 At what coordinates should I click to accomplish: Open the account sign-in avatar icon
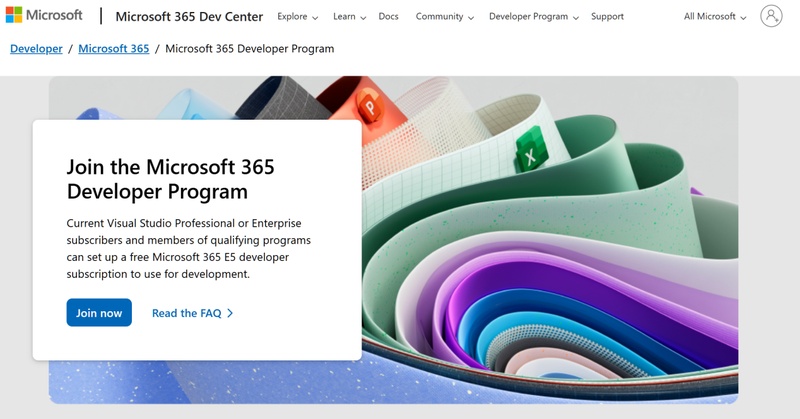(771, 16)
